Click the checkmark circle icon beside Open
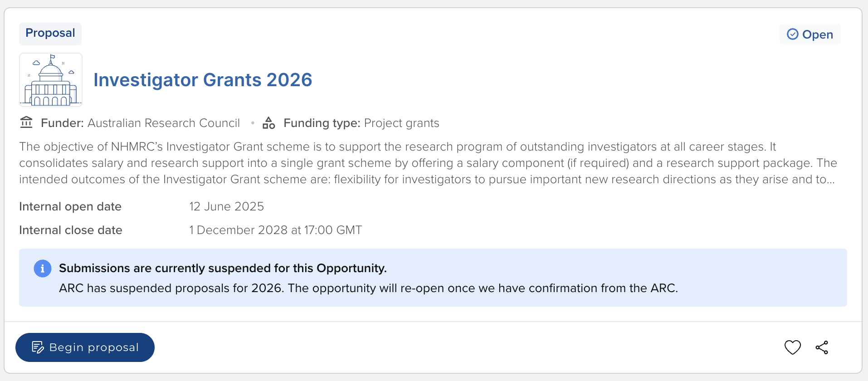The width and height of the screenshot is (868, 381). pyautogui.click(x=792, y=34)
